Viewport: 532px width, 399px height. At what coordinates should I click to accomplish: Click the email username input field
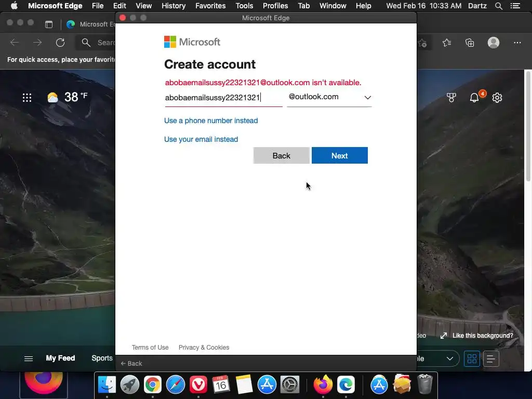coord(223,98)
